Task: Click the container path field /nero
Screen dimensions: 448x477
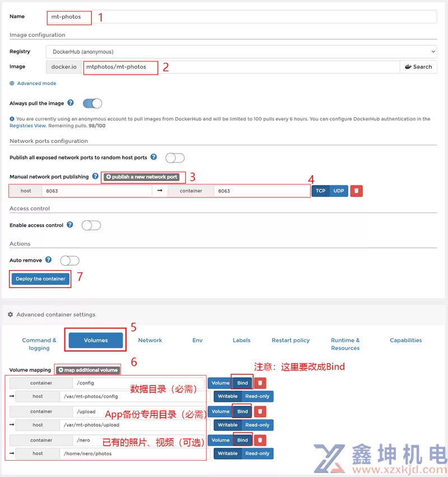Action: 138,440
